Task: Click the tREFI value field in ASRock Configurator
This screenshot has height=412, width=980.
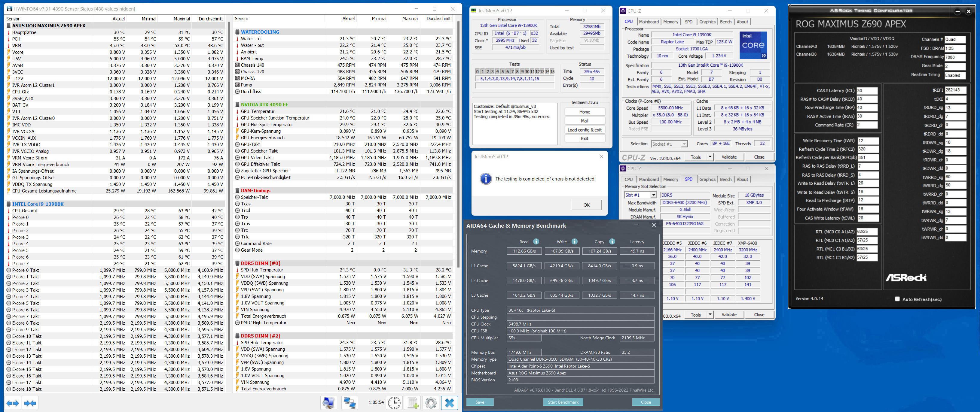Action: tap(955, 90)
